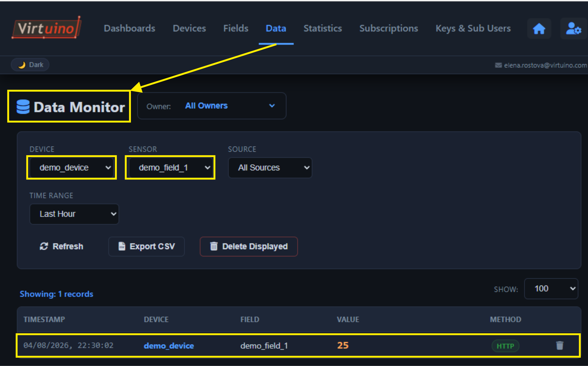Click the Refresh button
The width and height of the screenshot is (588, 366).
(62, 246)
